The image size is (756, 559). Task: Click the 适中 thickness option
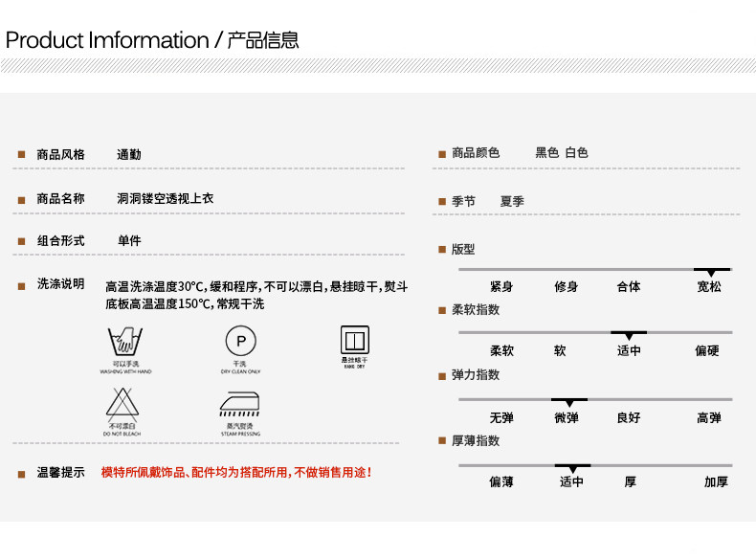click(x=572, y=481)
